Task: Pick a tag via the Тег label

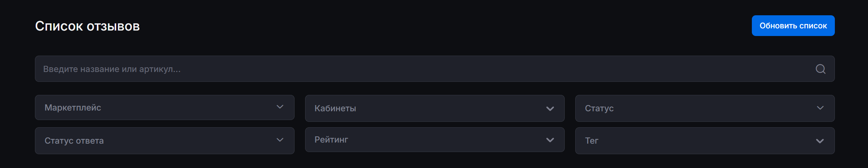Action: (592, 141)
